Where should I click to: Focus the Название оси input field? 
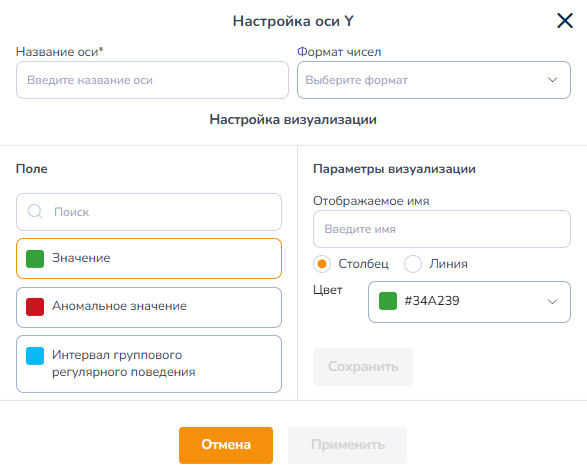click(152, 80)
